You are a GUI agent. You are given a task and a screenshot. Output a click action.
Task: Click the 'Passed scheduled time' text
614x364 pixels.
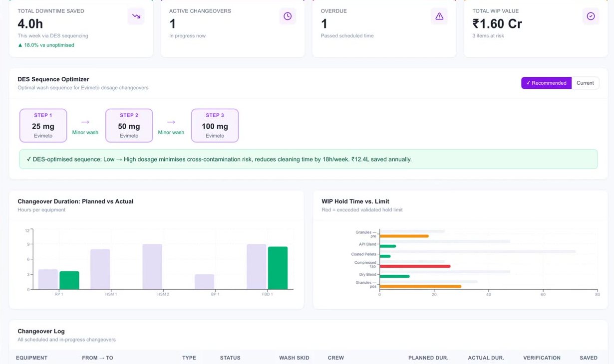click(x=347, y=36)
